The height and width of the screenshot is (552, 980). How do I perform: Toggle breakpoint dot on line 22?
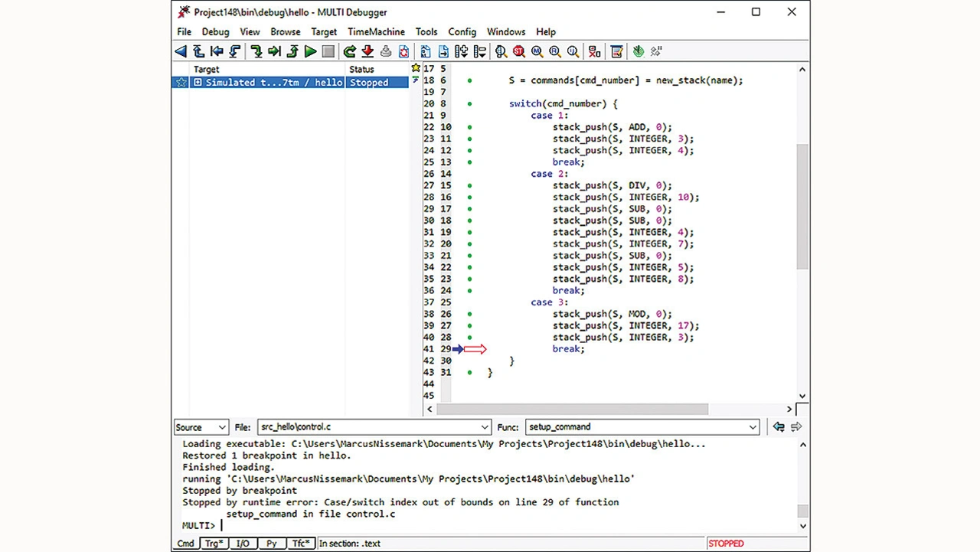click(x=469, y=127)
